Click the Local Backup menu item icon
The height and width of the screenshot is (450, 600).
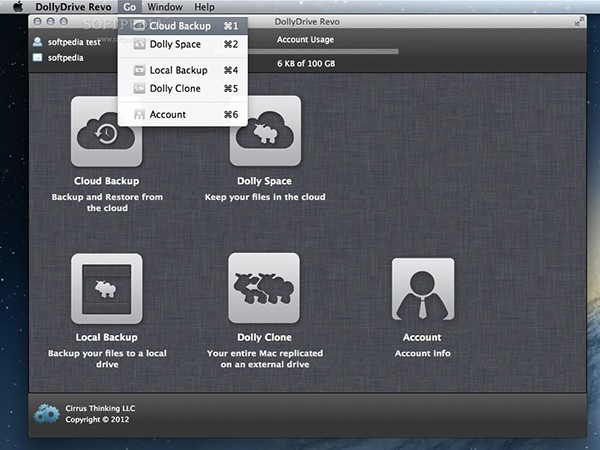tap(139, 70)
